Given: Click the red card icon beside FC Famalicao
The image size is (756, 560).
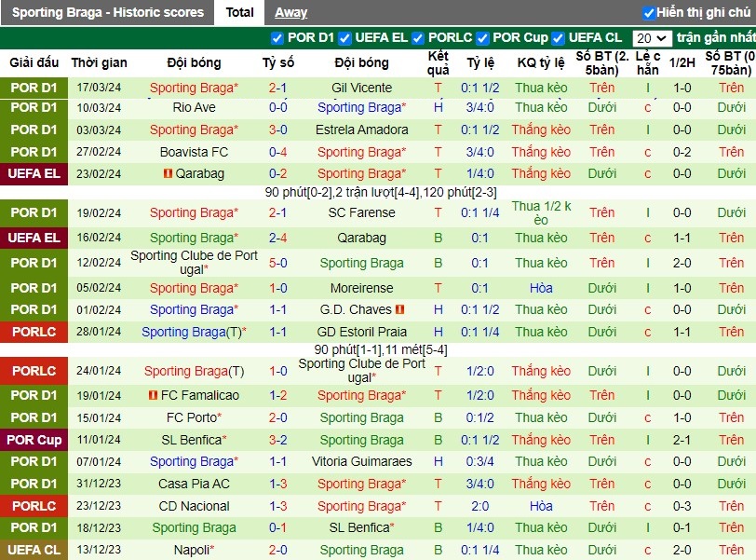Looking at the screenshot, I should [x=153, y=395].
